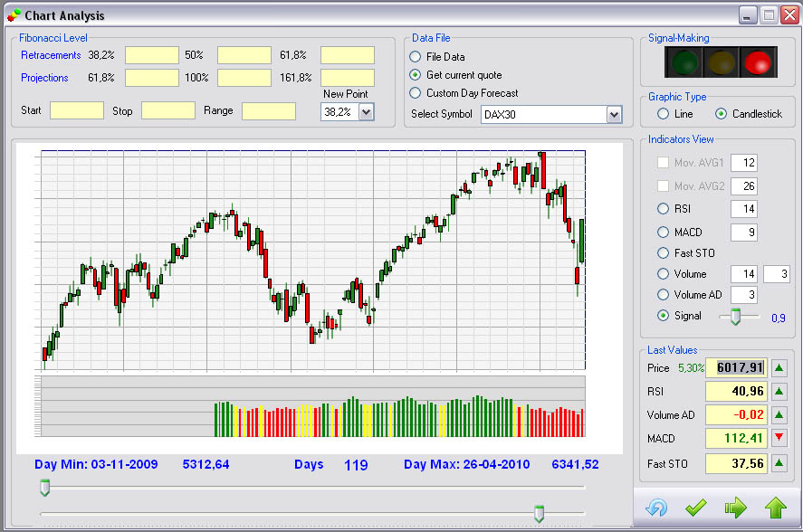Click the Volume period field showing 14
The height and width of the screenshot is (532, 803).
pyautogui.click(x=743, y=274)
